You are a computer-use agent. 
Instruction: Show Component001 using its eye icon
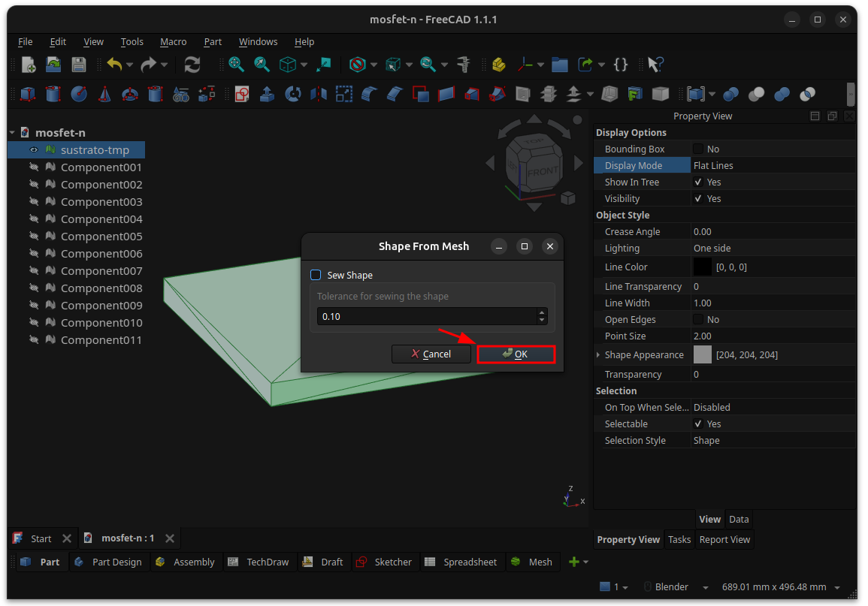coord(34,167)
